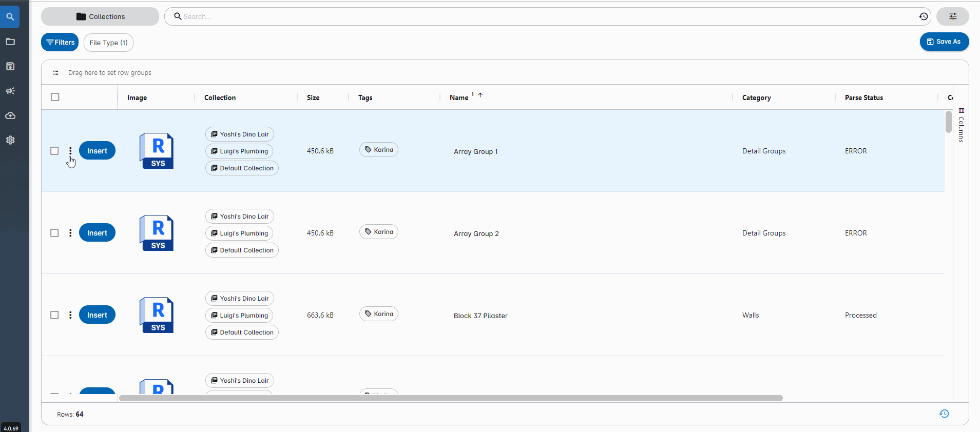The width and height of the screenshot is (980, 432).
Task: Open the folder icon in sidebar
Action: [10, 42]
